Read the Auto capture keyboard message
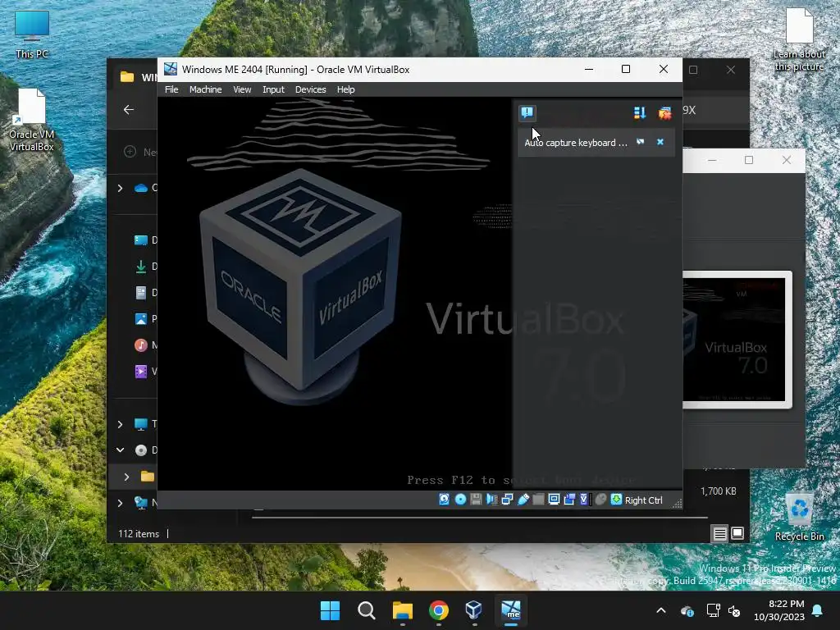840x630 pixels. pos(576,143)
